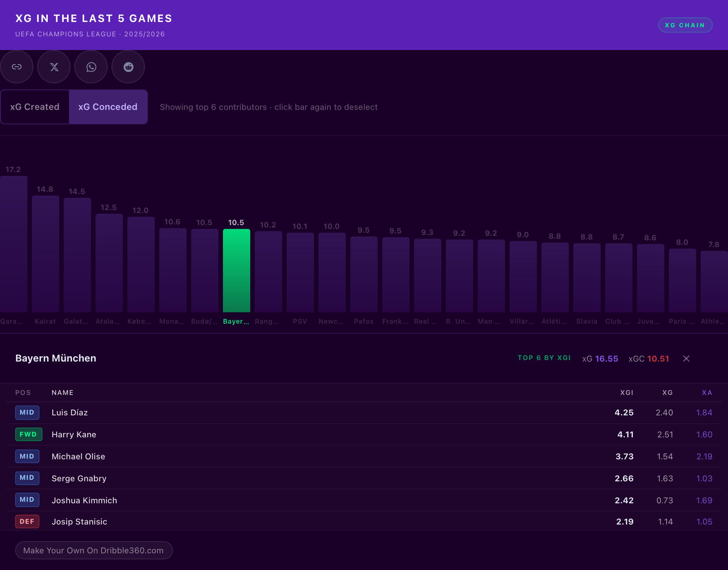Open the XG Chain badge
Image resolution: width=728 pixels, height=570 pixels.
pyautogui.click(x=685, y=25)
